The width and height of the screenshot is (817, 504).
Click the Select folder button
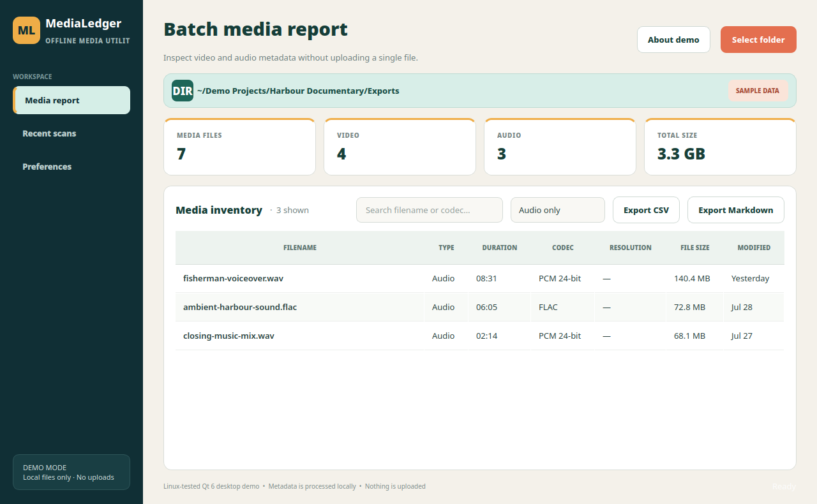[758, 40]
